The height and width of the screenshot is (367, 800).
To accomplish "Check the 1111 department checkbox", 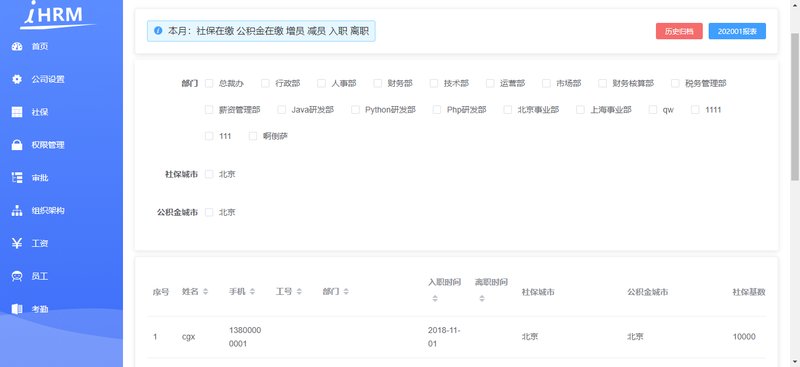I will coord(695,110).
